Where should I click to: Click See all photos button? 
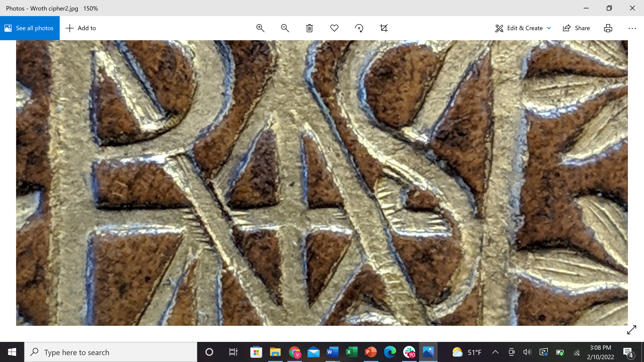point(30,28)
